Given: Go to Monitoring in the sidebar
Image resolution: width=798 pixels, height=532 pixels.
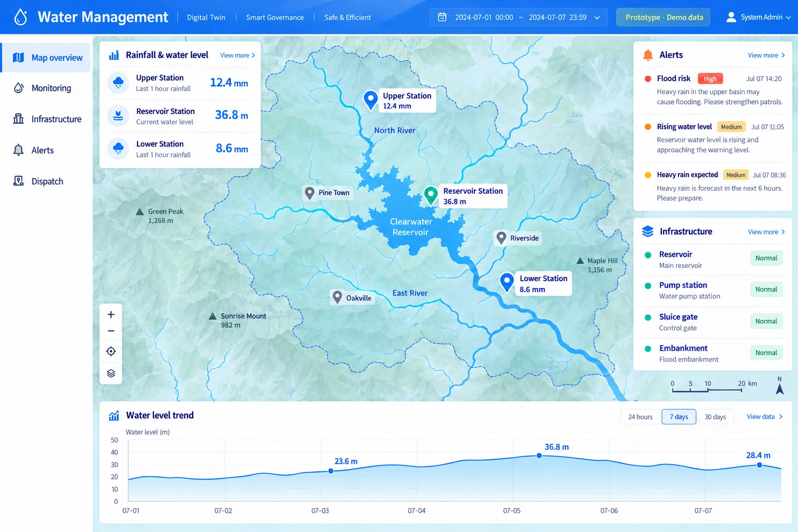Looking at the screenshot, I should (46, 88).
